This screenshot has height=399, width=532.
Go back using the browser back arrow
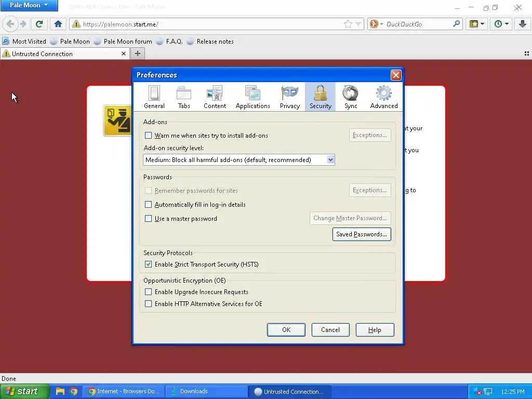click(x=10, y=24)
